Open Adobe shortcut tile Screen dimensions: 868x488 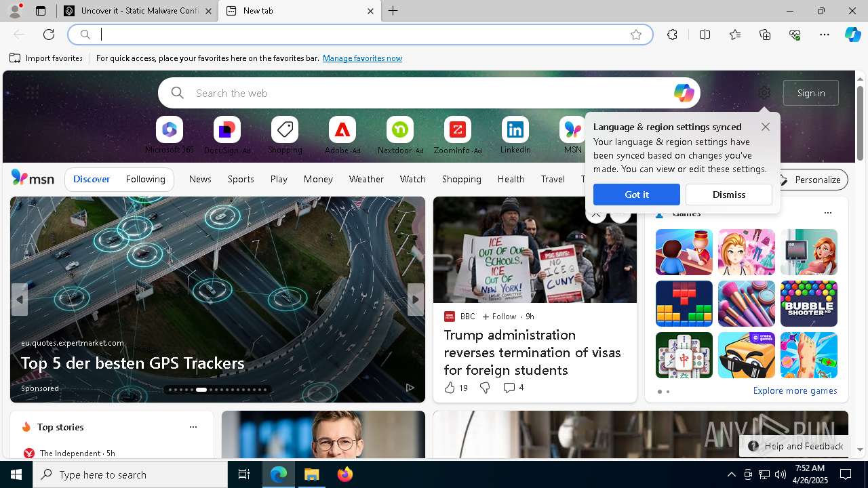(342, 136)
